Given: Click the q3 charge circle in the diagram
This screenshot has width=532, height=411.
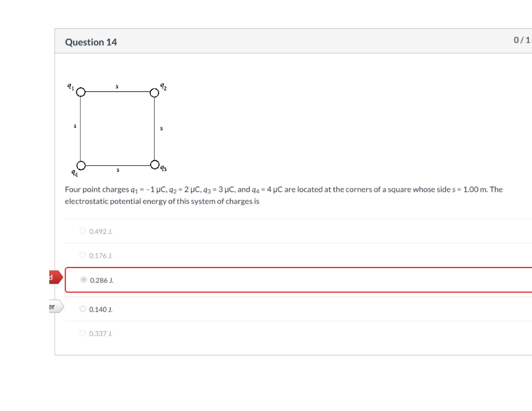Looking at the screenshot, I should (155, 164).
